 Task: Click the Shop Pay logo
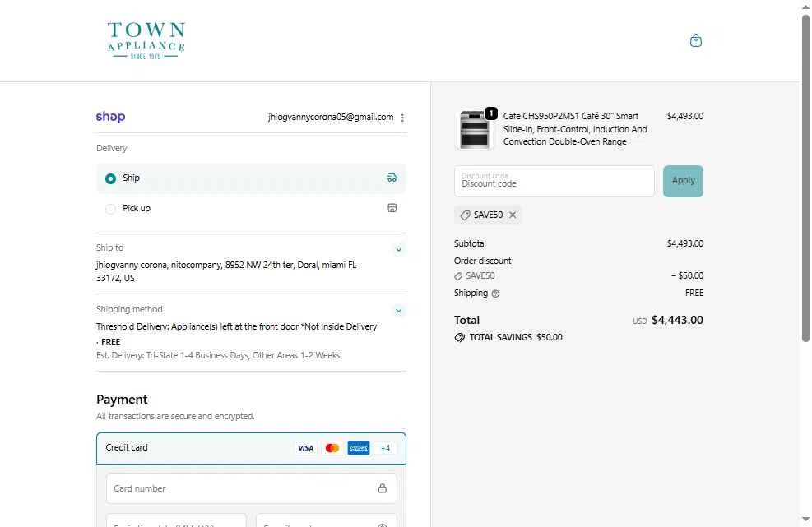[x=110, y=117]
